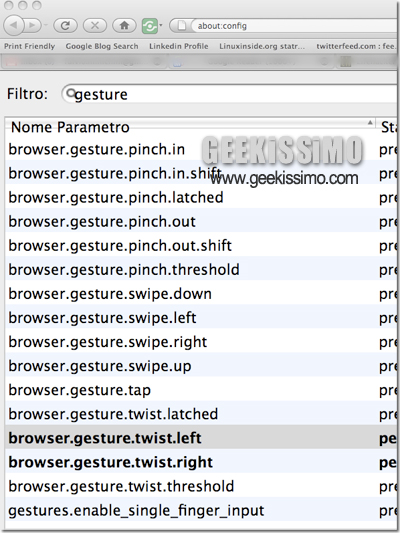Click the Stop loading X button
The image size is (400, 533).
pos(95,25)
